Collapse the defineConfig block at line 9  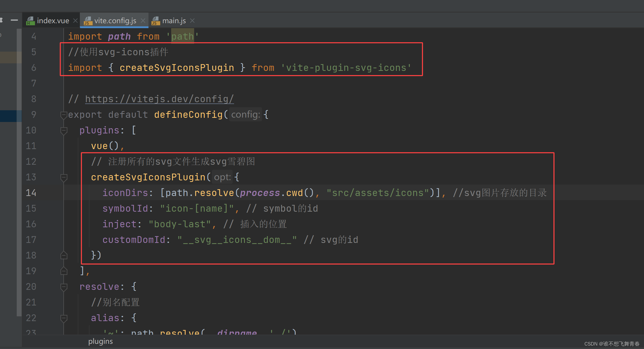click(x=63, y=115)
